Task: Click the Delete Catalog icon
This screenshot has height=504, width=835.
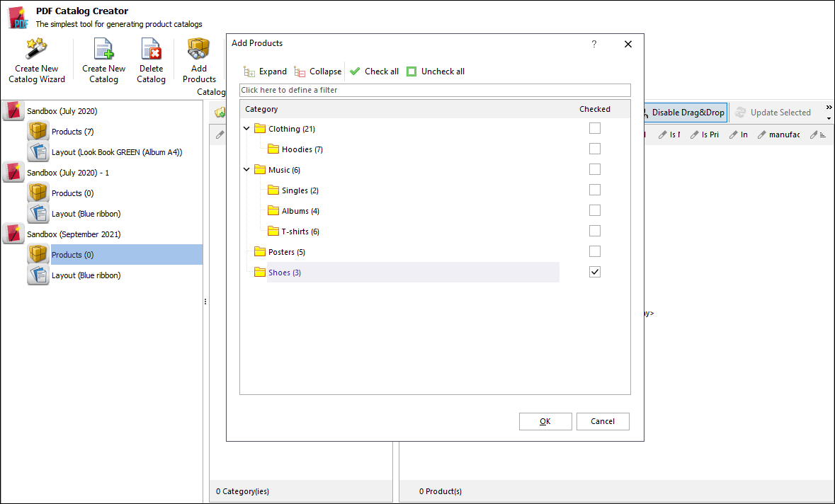Action: 151,51
